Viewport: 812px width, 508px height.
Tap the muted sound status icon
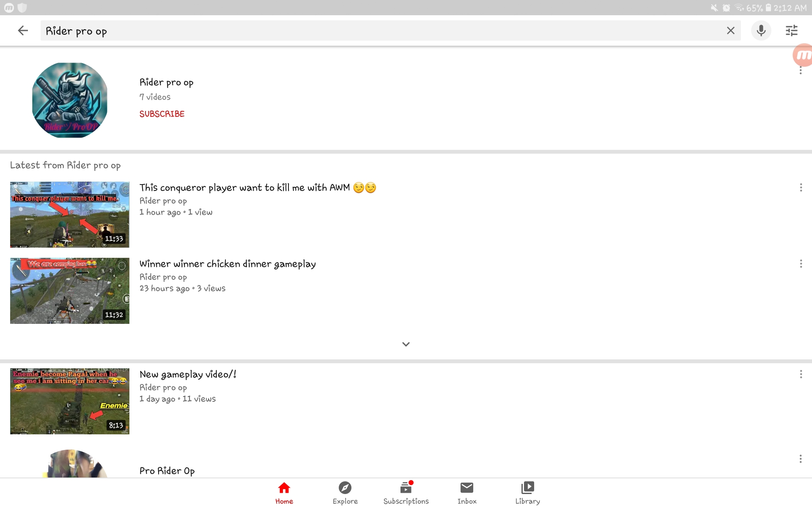(x=714, y=8)
